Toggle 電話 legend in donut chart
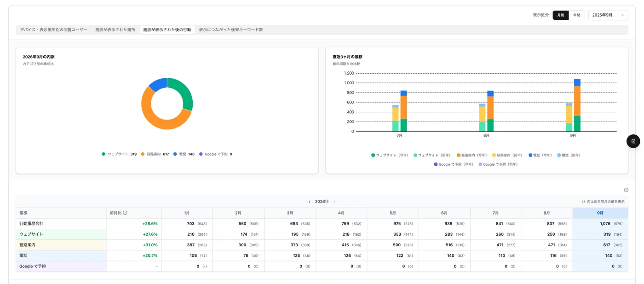This screenshot has height=284, width=644. [184, 154]
